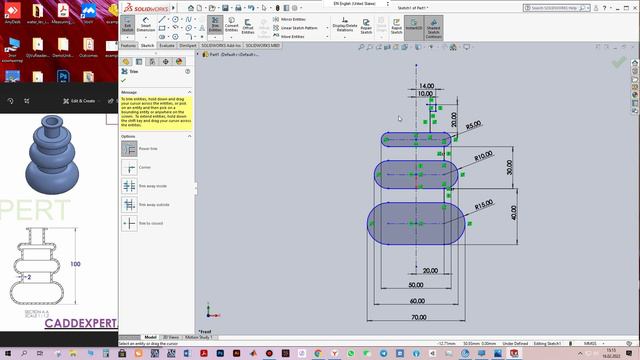Click Move Entities in the ribbon
The image size is (640, 360).
point(289,36)
